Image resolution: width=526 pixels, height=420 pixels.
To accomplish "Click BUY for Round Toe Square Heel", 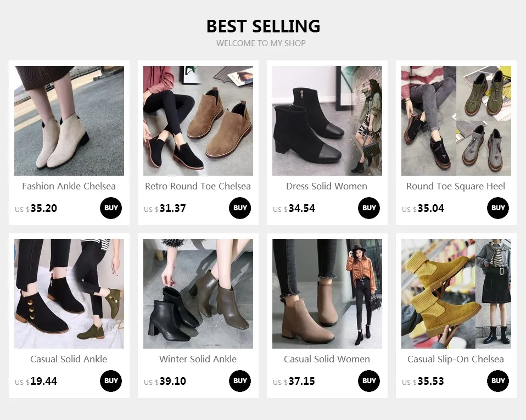I will 498,208.
